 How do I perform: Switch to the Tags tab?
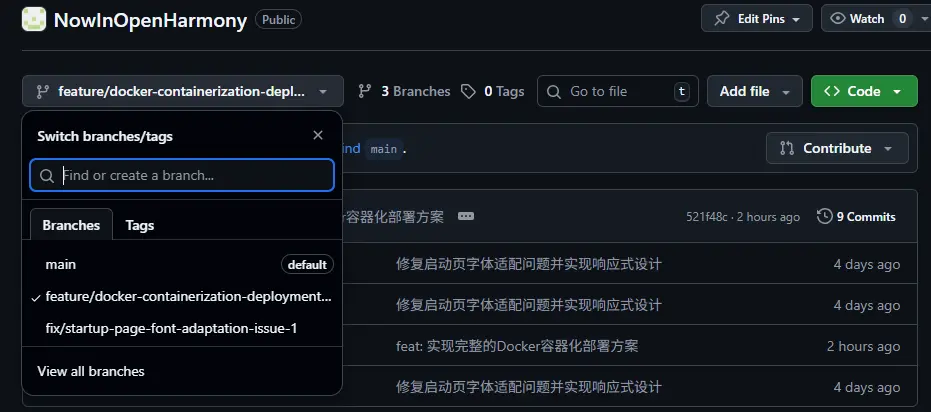click(x=140, y=225)
